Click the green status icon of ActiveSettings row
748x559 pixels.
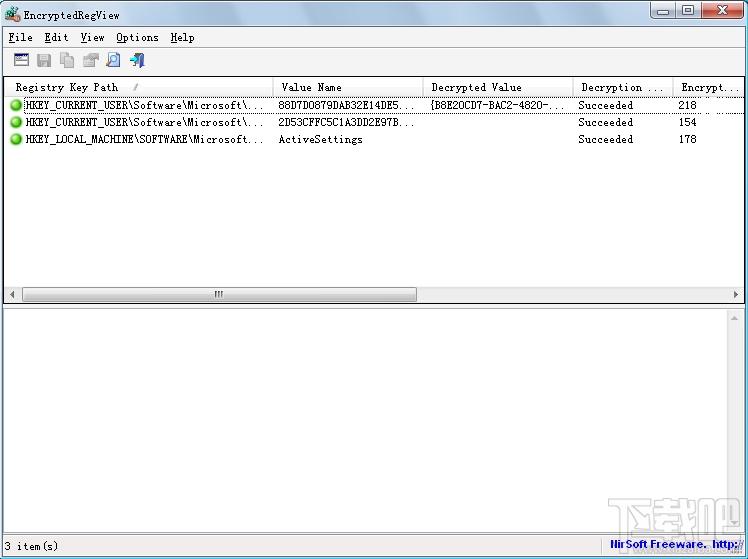[x=16, y=139]
